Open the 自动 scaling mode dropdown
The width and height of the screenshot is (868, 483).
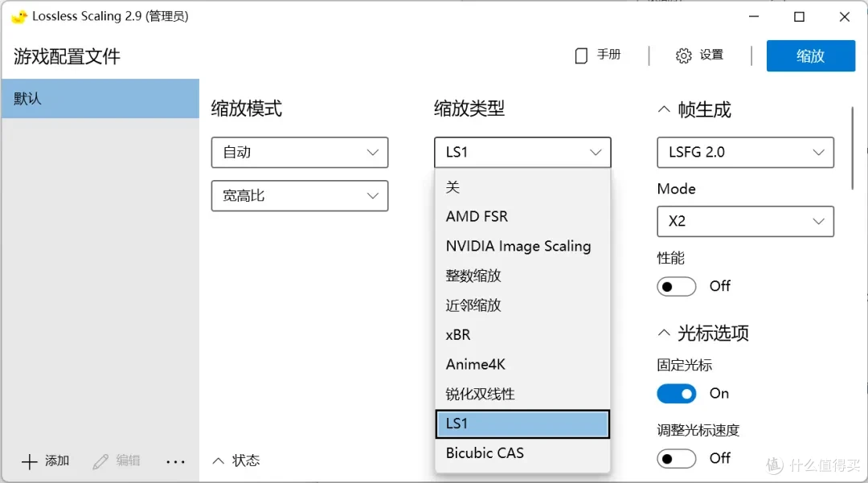tap(300, 152)
